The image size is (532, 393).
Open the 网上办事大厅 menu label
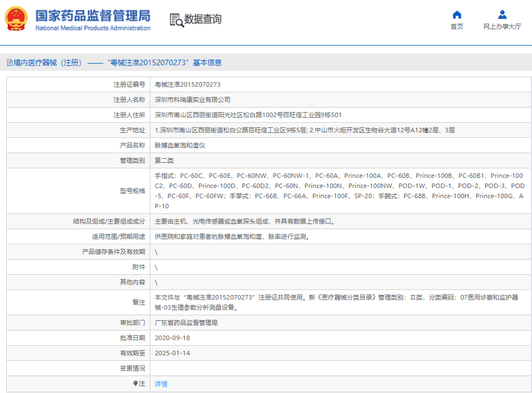pyautogui.click(x=502, y=27)
